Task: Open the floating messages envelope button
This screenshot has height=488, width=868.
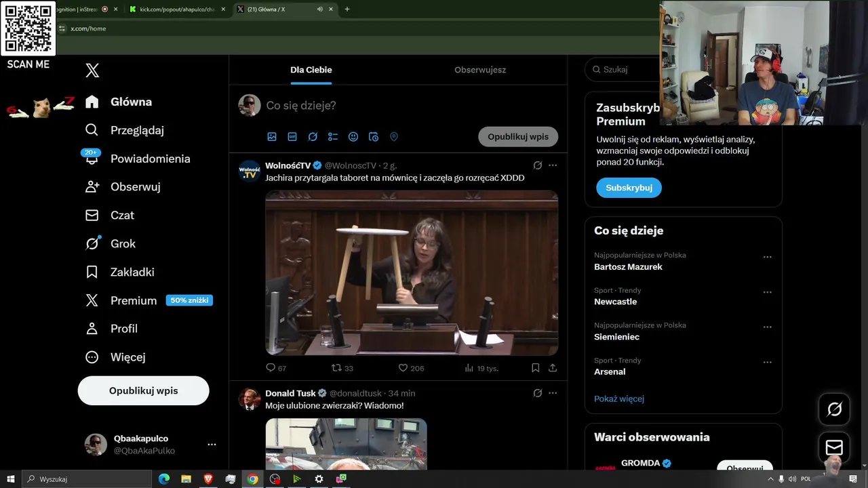Action: pos(834,448)
